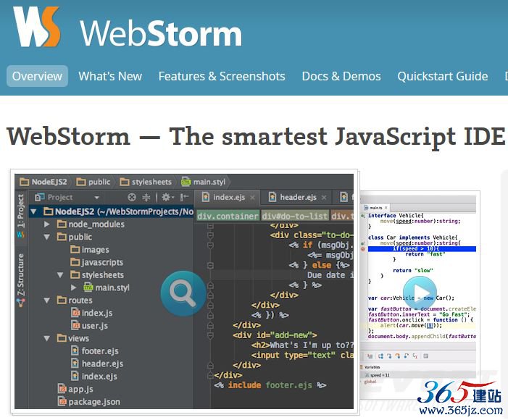
Task: Open Docs & Demos tab
Action: coord(341,76)
